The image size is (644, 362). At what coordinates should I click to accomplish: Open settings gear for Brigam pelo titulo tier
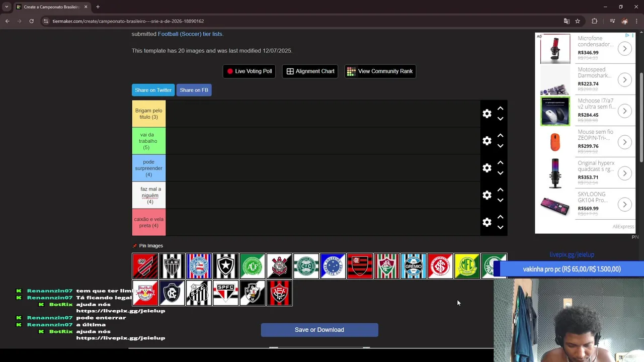point(487,114)
